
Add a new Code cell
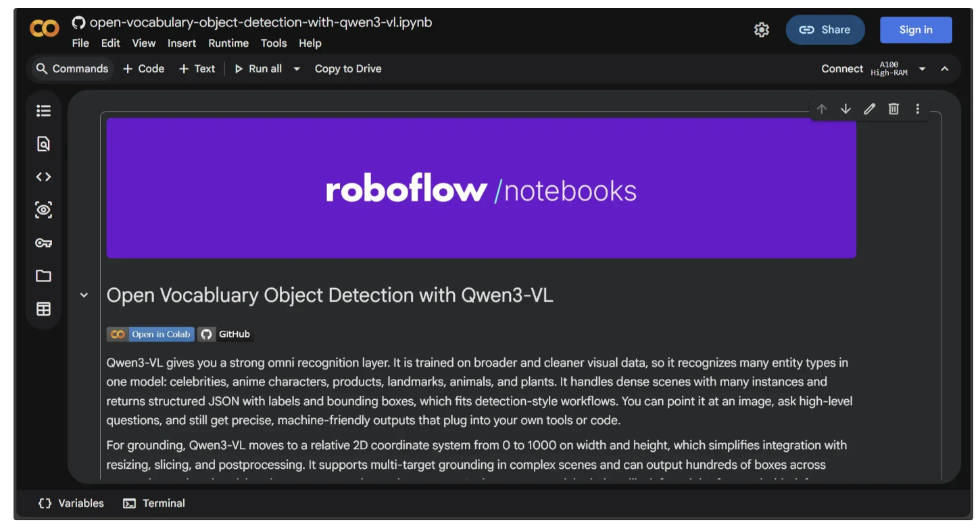point(143,68)
